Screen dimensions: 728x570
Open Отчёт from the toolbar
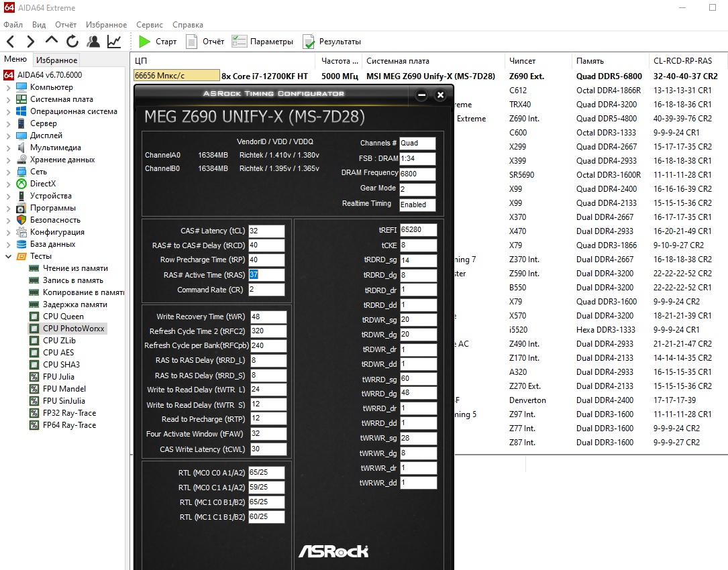tap(205, 42)
